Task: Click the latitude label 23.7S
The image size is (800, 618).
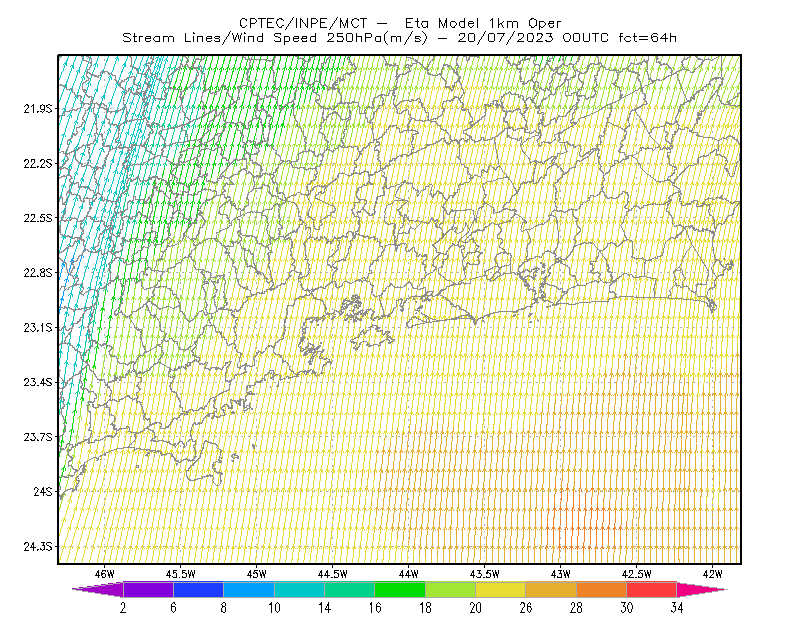Action: click(38, 437)
